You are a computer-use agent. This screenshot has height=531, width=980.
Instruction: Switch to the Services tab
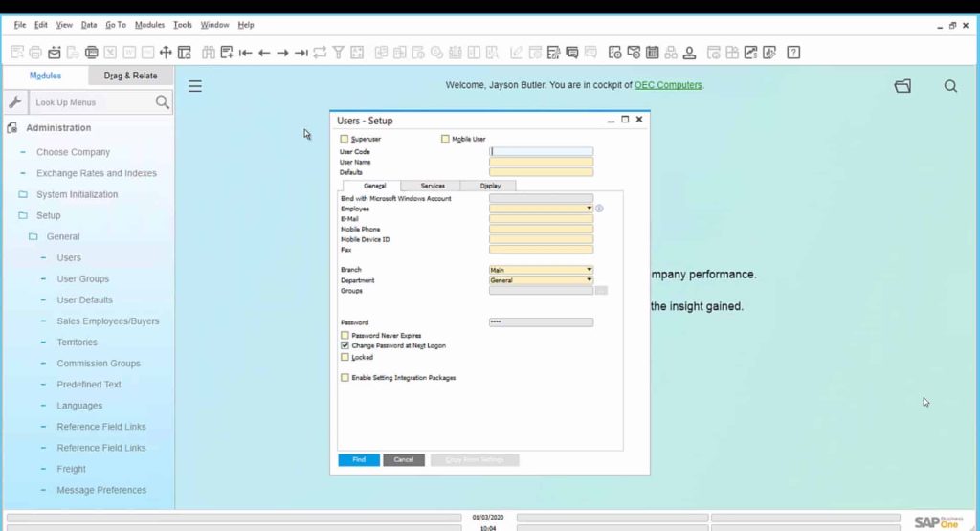point(433,186)
